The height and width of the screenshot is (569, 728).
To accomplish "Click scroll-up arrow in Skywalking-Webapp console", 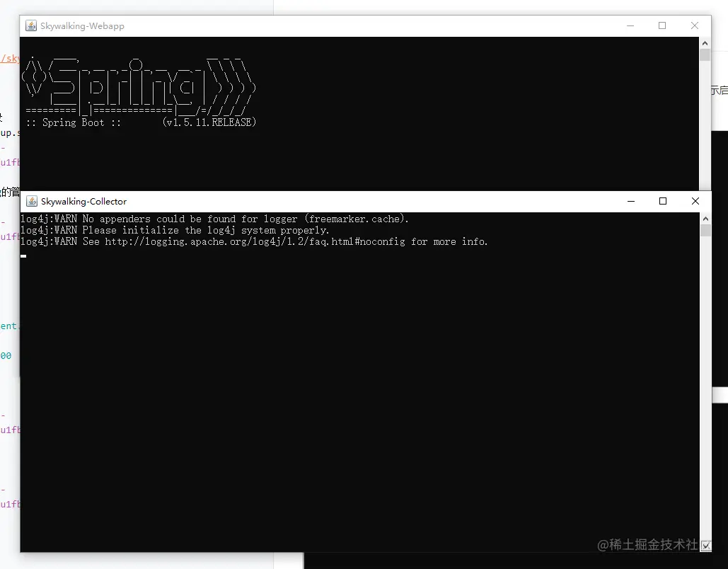I will pos(705,43).
